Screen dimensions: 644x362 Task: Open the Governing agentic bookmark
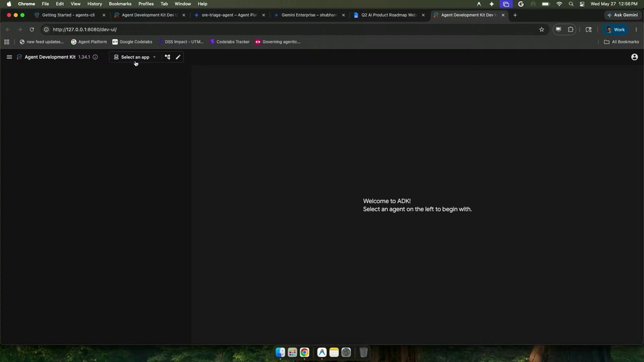tap(278, 42)
